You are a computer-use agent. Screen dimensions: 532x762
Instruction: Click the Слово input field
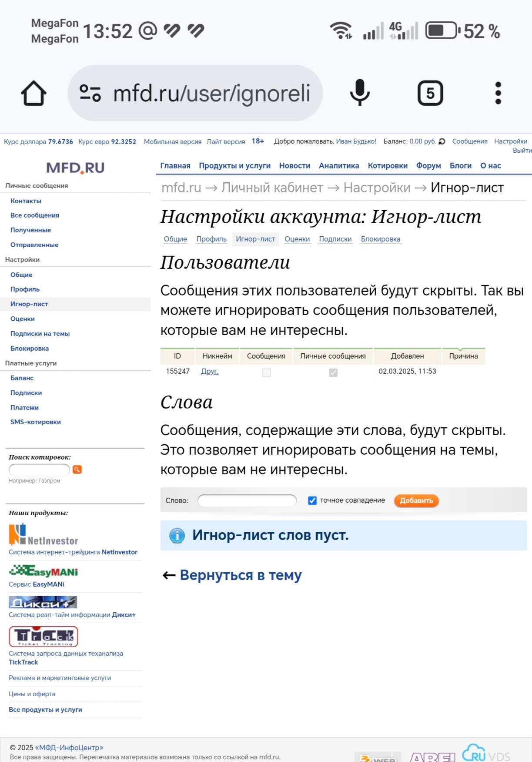(x=247, y=500)
